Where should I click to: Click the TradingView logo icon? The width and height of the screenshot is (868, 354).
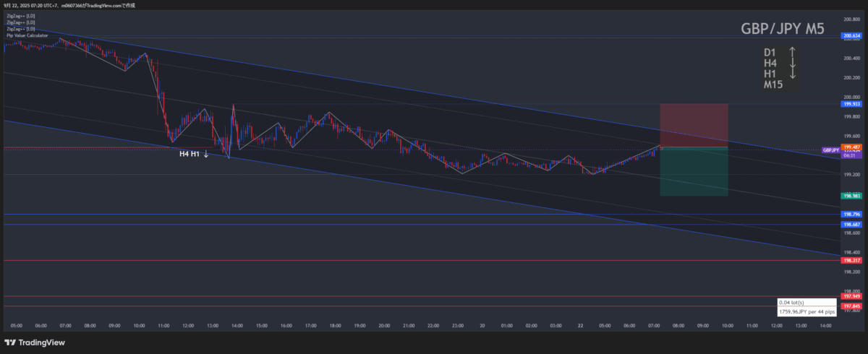pos(10,342)
